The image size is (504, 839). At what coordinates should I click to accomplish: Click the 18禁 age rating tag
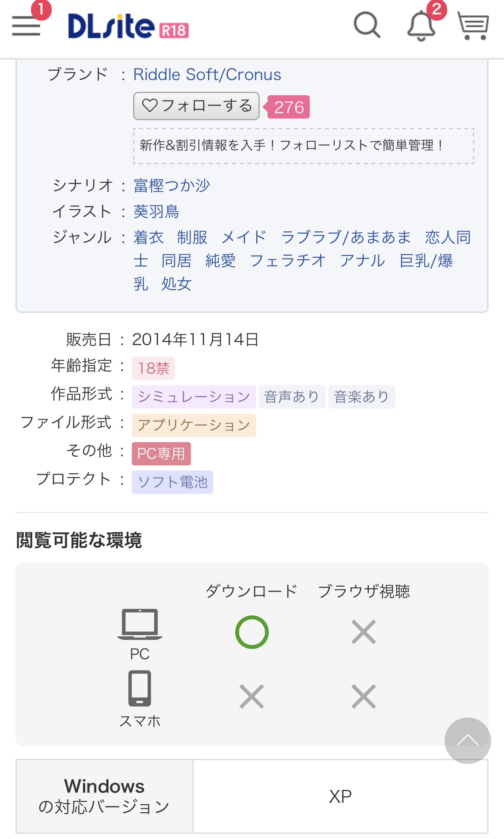pos(153,368)
